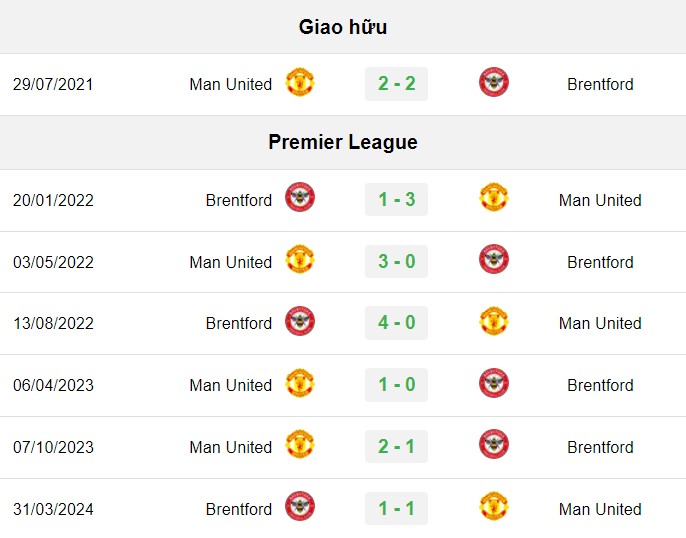Click Man United crest in 06/04/2023 row
The image size is (686, 538).
[300, 383]
